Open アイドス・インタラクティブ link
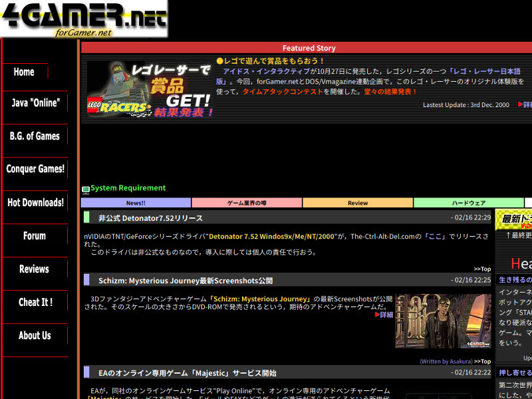Image resolution: width=532 pixels, height=399 pixels. (267, 72)
